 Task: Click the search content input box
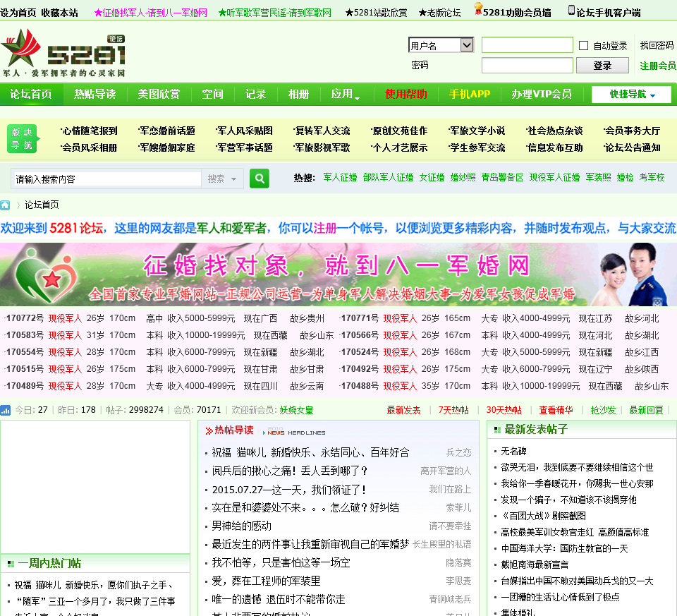[106, 179]
